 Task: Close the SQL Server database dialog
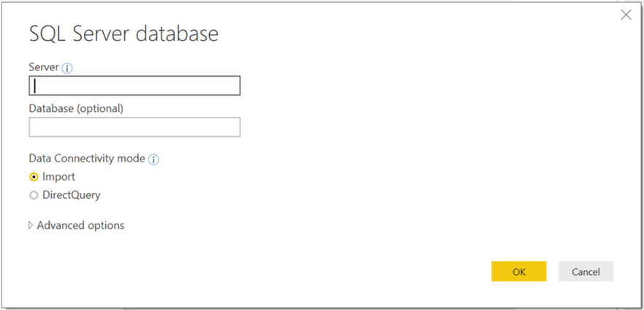tap(626, 15)
